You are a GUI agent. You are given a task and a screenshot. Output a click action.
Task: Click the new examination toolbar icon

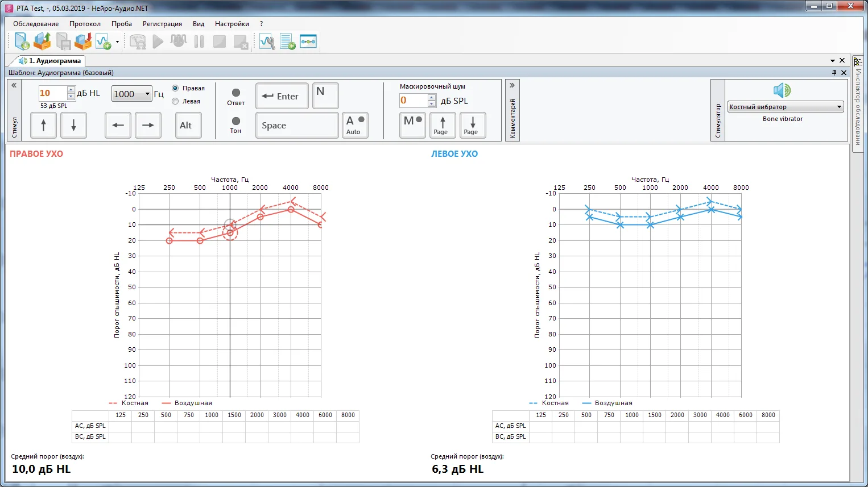point(22,41)
